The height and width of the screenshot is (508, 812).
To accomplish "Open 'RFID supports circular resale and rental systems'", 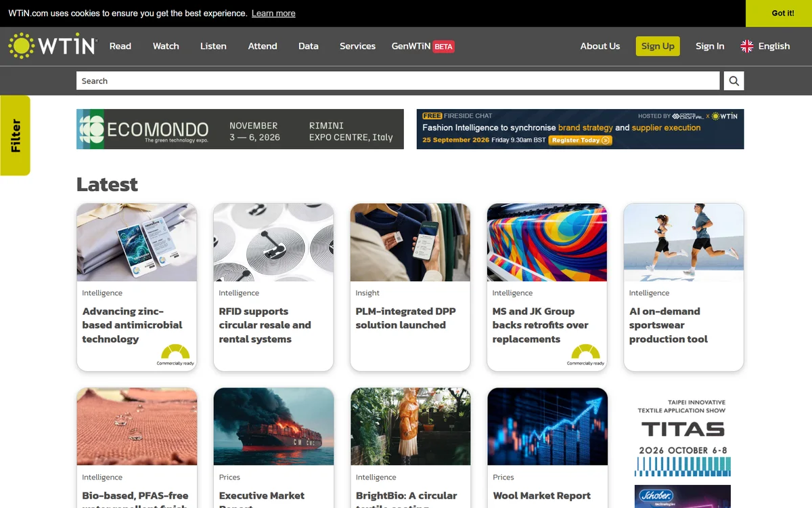I will 265,325.
